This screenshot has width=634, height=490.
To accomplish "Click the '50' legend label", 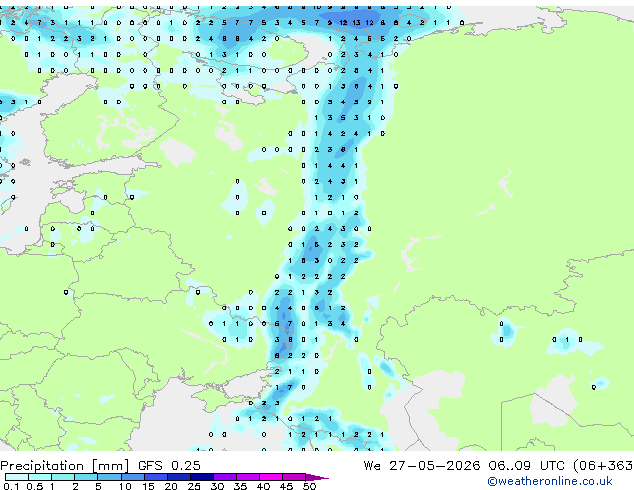I will [309, 486].
